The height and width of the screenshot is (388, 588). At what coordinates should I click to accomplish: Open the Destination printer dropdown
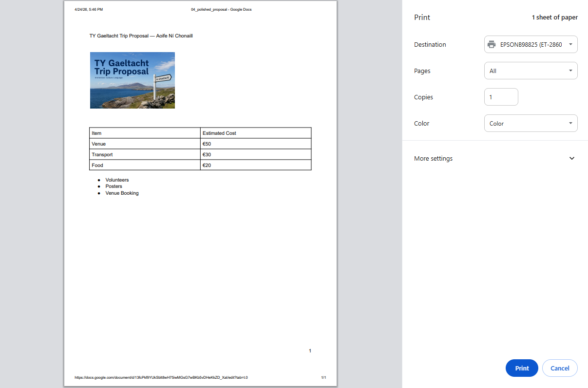coord(531,44)
